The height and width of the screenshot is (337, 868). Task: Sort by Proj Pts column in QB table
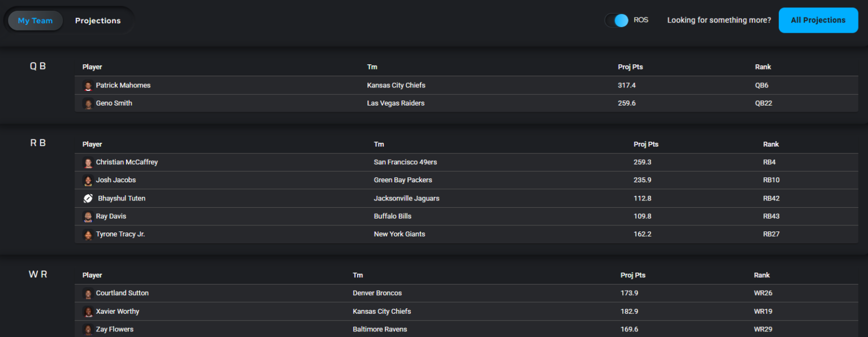coord(630,67)
